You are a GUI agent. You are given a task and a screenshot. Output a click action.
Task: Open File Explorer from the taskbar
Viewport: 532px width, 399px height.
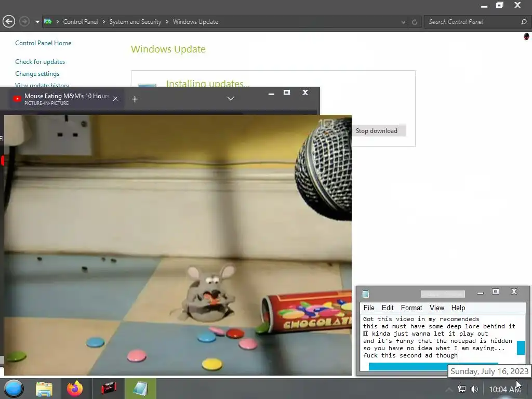coord(44,389)
